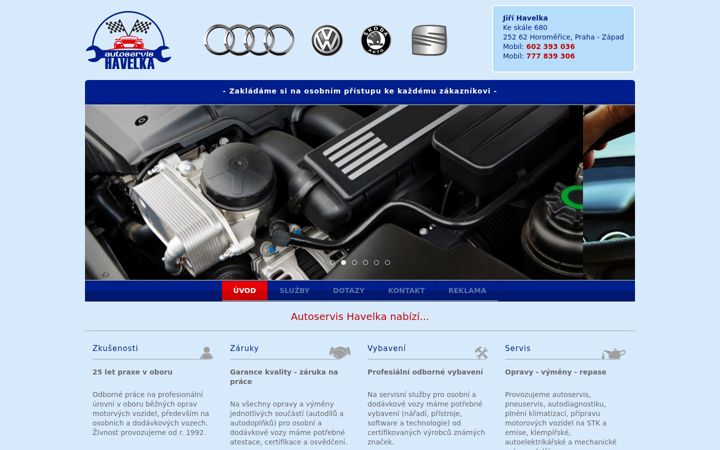The image size is (720, 450).
Task: Click the text Profesiální odborné vybavení
Action: point(425,372)
